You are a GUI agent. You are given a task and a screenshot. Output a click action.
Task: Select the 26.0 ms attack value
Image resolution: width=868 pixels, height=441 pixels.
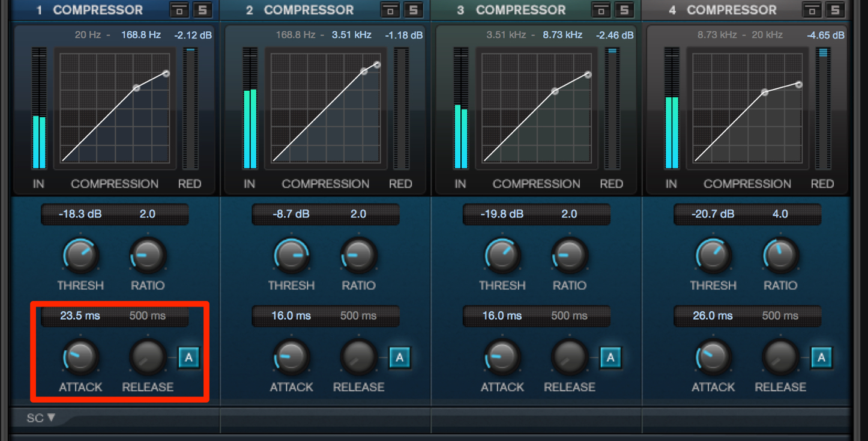tap(713, 315)
